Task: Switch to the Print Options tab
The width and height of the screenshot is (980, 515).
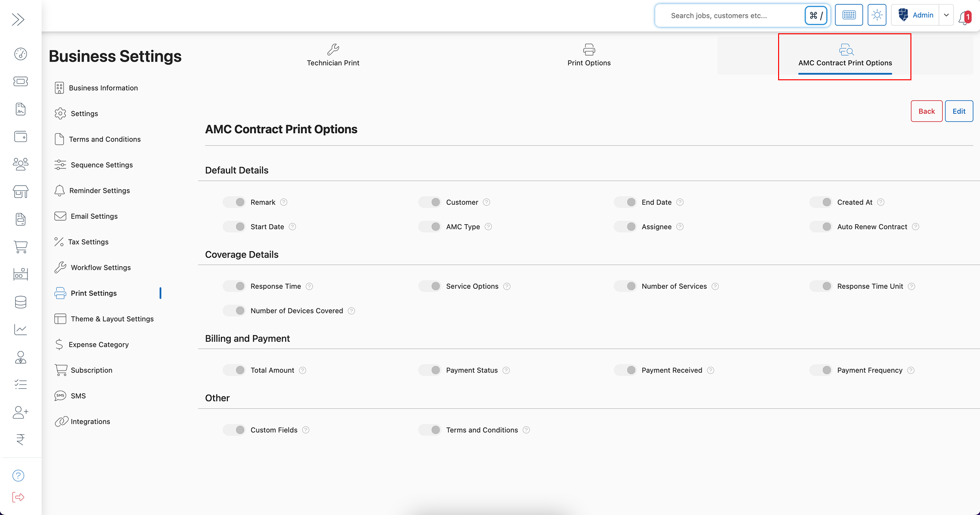Action: [589, 55]
